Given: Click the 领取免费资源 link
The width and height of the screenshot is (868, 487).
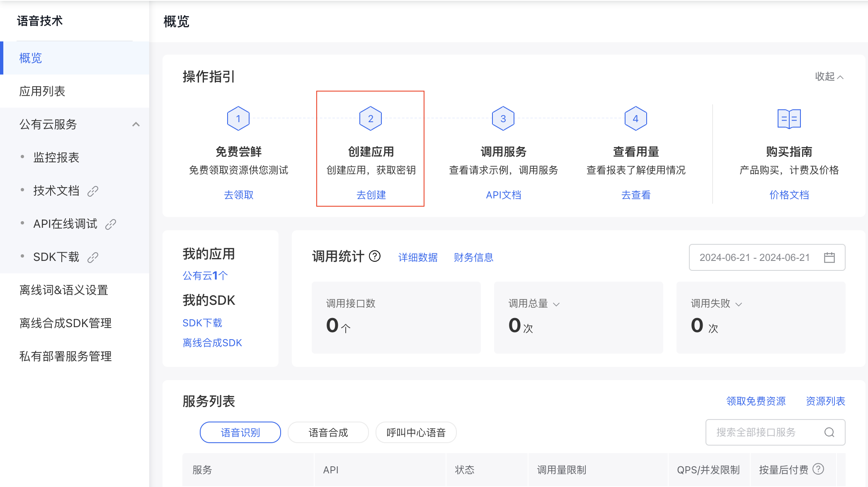Looking at the screenshot, I should (756, 401).
